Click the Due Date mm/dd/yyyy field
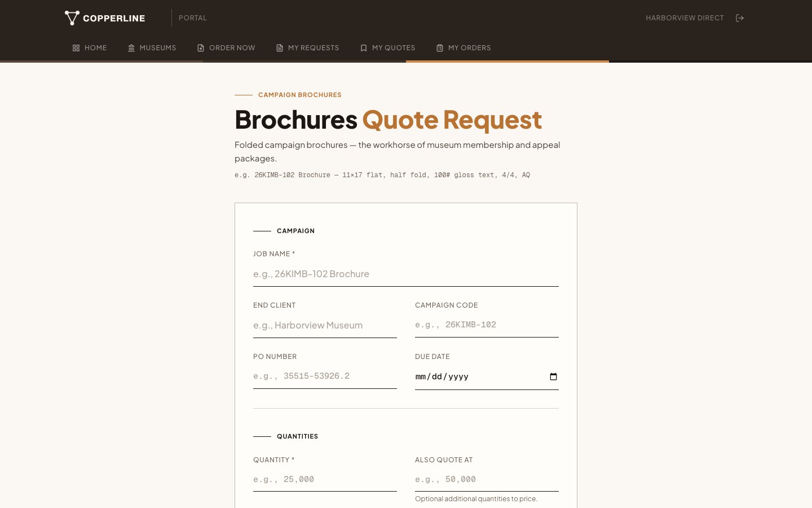This screenshot has width=812, height=508. [487, 377]
